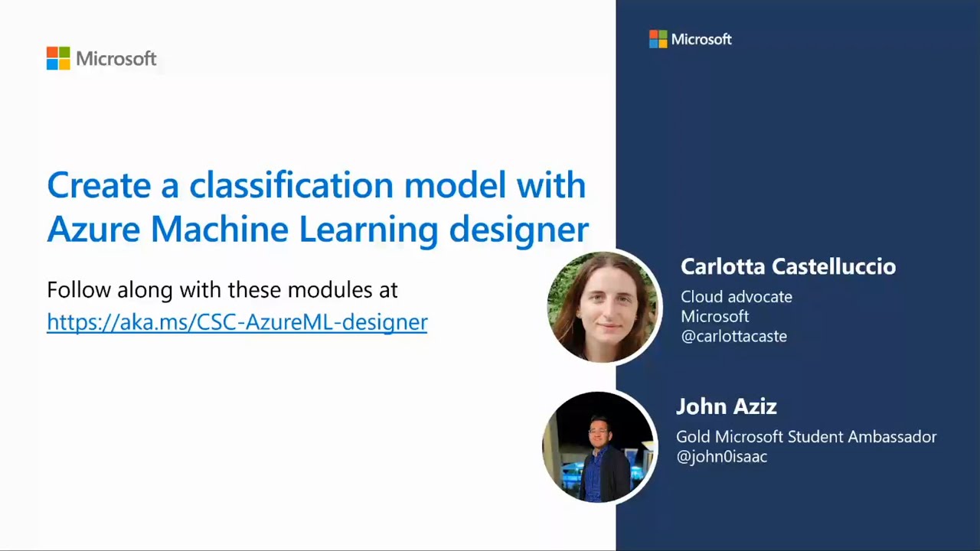This screenshot has width=980, height=551.
Task: Select John Aziz's profile photo
Action: (599, 448)
